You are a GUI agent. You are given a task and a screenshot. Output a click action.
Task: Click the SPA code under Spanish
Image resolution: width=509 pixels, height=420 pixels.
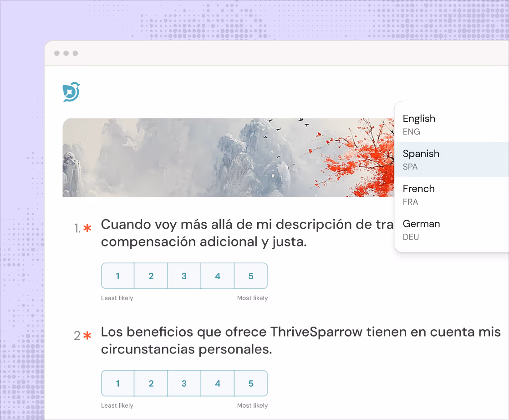[x=410, y=167]
